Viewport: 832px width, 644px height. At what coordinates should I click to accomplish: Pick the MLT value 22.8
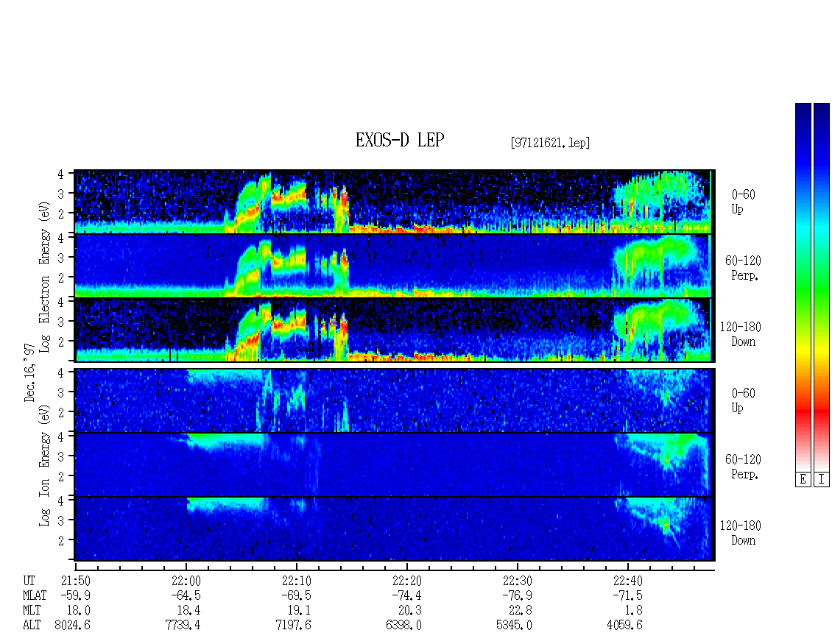521,610
